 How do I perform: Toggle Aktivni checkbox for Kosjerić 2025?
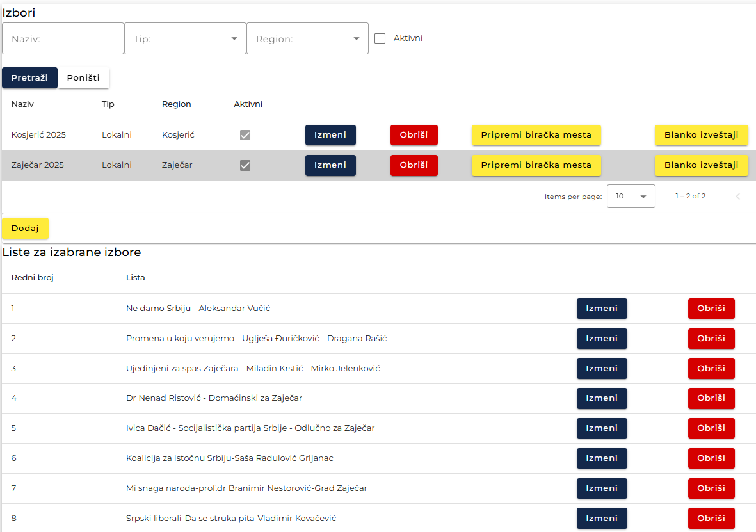click(245, 135)
